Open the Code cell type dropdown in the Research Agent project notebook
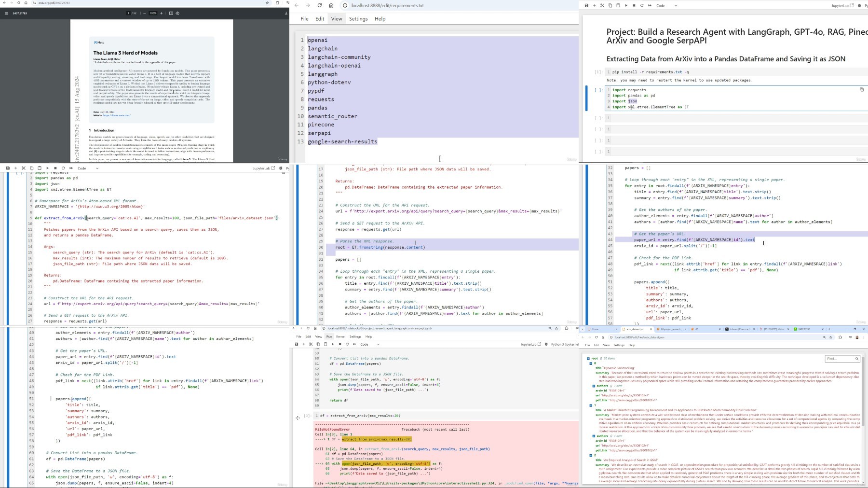This screenshot has width=868, height=488. pos(667,5)
